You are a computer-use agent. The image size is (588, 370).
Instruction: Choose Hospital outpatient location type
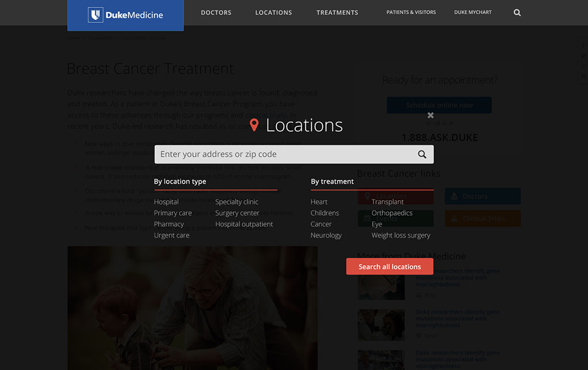pos(244,224)
